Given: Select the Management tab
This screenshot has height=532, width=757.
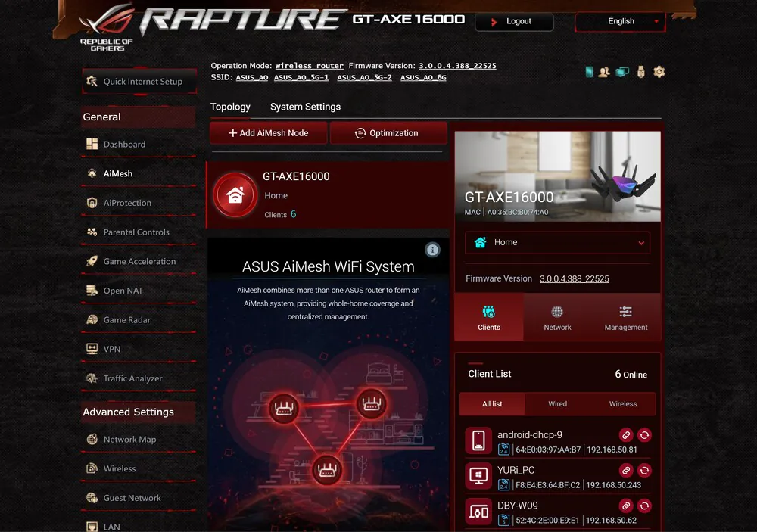Looking at the screenshot, I should point(626,317).
